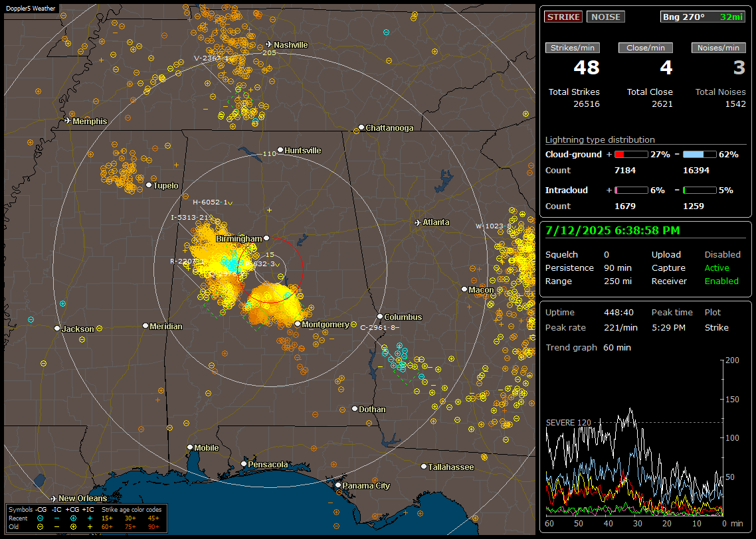Click storm cell label H-6052-1

point(210,202)
